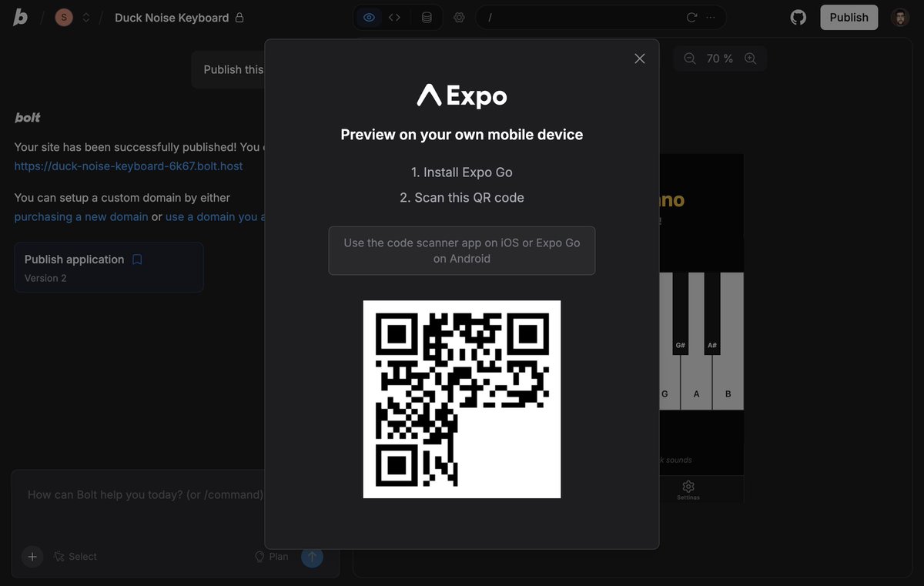Click the QR code image
924x586 pixels.
(462, 399)
